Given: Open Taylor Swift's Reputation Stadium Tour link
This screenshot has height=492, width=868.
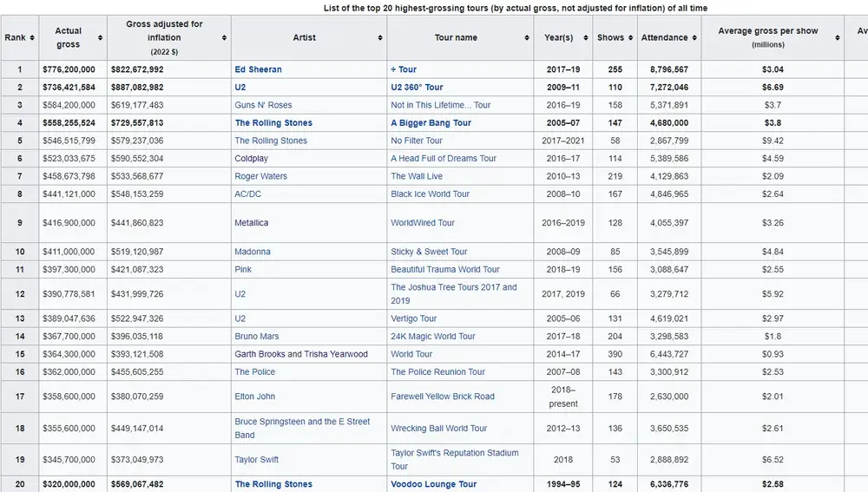Looking at the screenshot, I should coord(455,459).
